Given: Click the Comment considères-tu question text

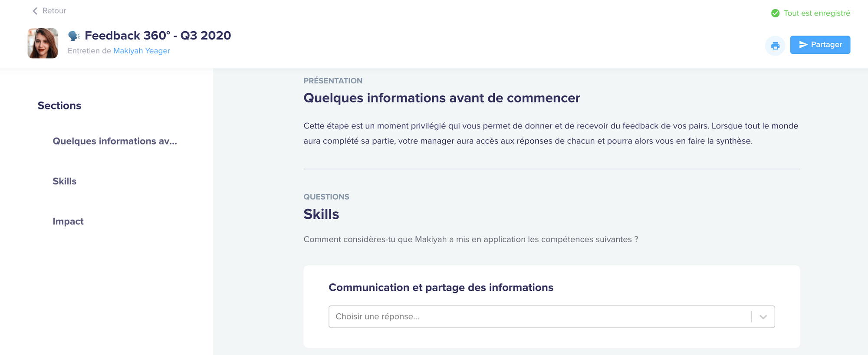Looking at the screenshot, I should click(471, 240).
